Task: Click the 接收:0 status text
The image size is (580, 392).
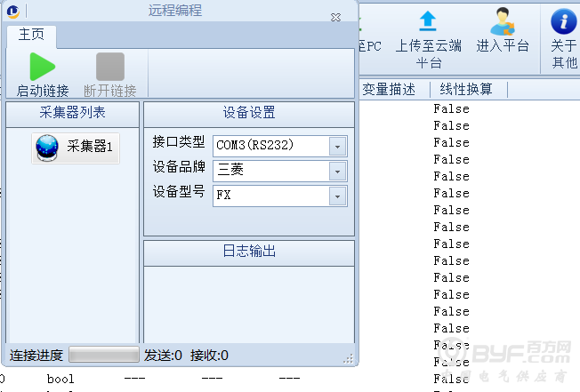Action: (x=209, y=356)
